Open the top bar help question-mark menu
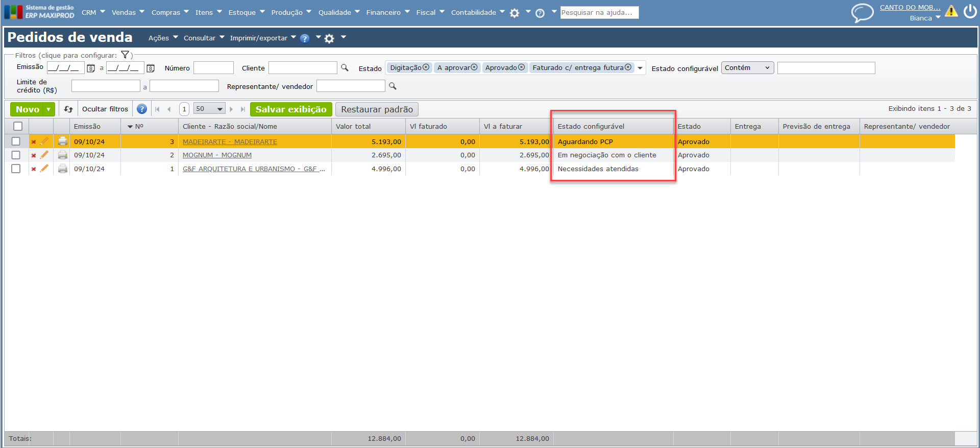The height and width of the screenshot is (448, 980). pos(540,13)
